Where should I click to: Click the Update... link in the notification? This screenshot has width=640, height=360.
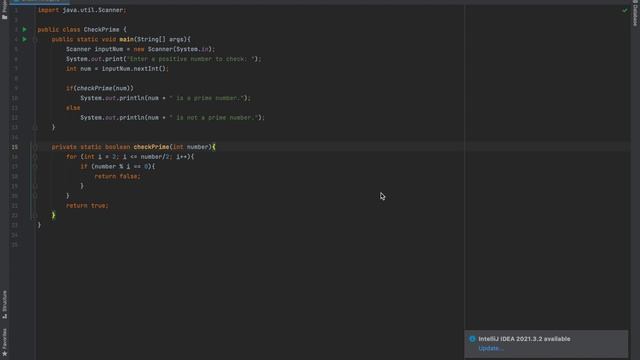[491, 348]
